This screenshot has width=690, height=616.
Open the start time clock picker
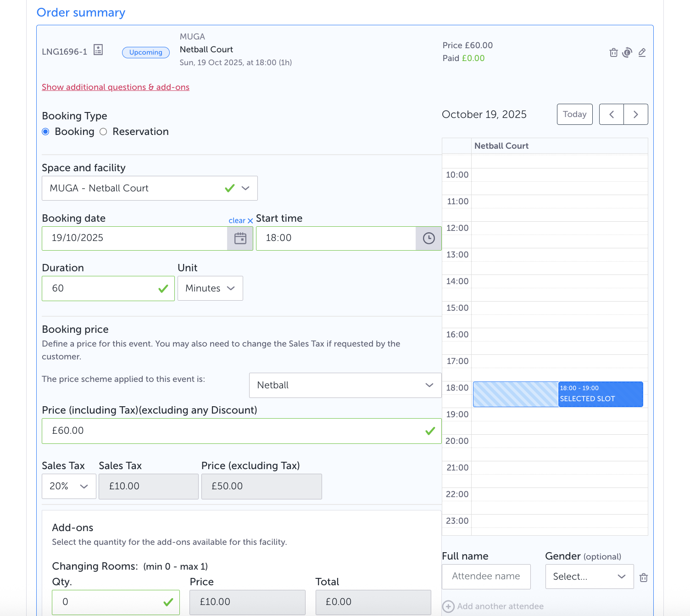coord(428,238)
